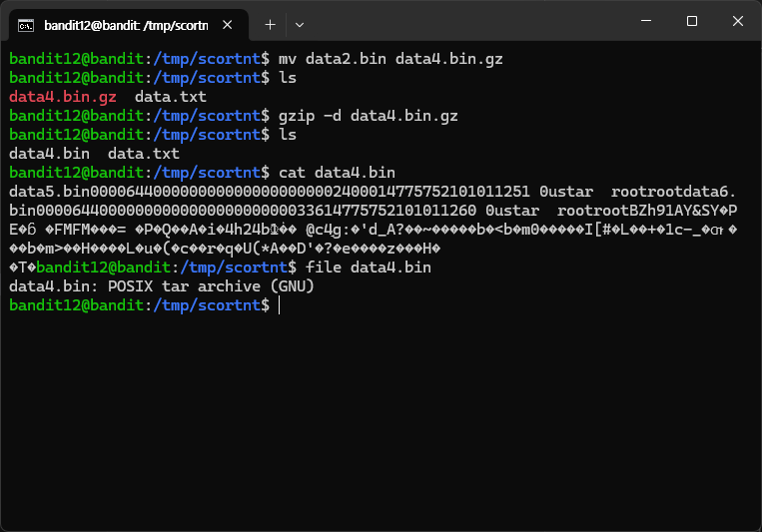Click 'gzip -d data4.bin.gz' command text

pos(368,116)
